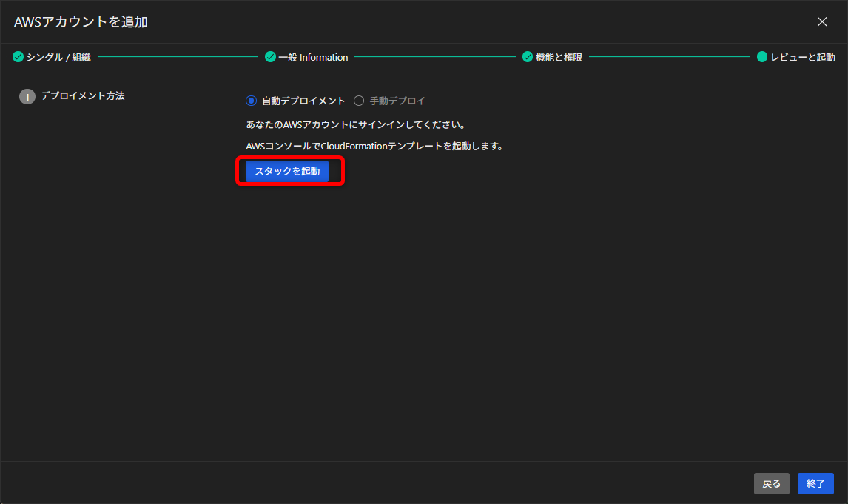
Task: Close the AWSアカウントを追加 dialog
Action: coord(822,21)
